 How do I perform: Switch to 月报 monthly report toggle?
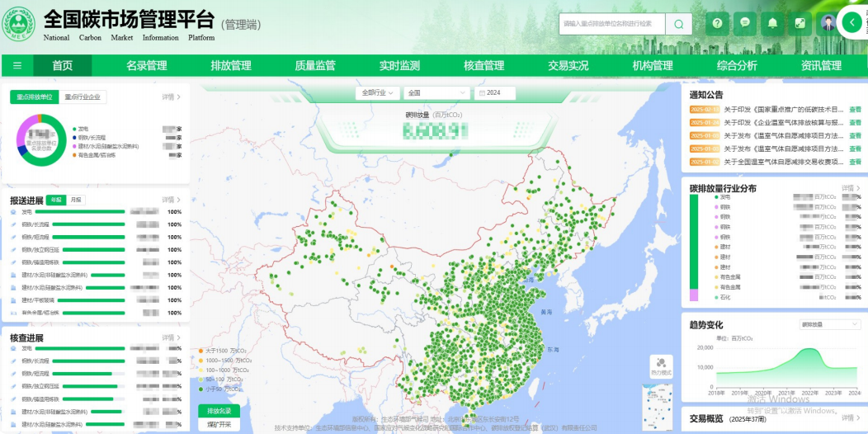[x=75, y=200]
